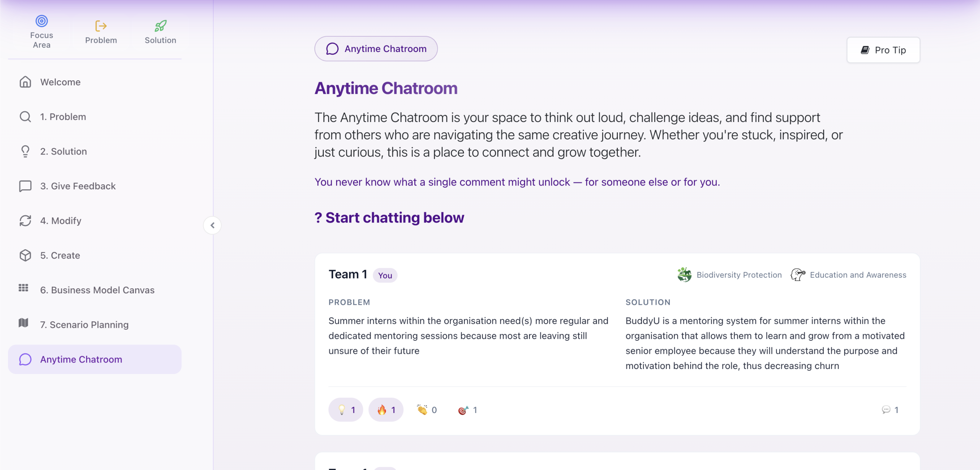980x470 pixels.
Task: Go to 3. Give Feedback step
Action: coord(78,186)
